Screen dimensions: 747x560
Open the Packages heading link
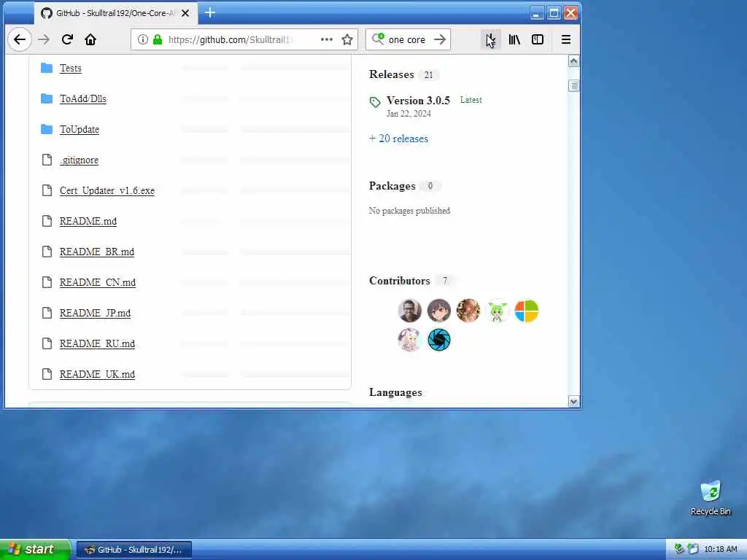(392, 186)
